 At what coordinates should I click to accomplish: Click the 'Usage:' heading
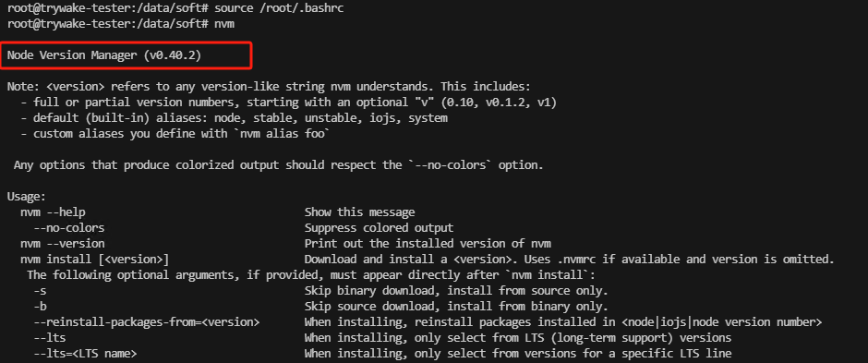(27, 197)
